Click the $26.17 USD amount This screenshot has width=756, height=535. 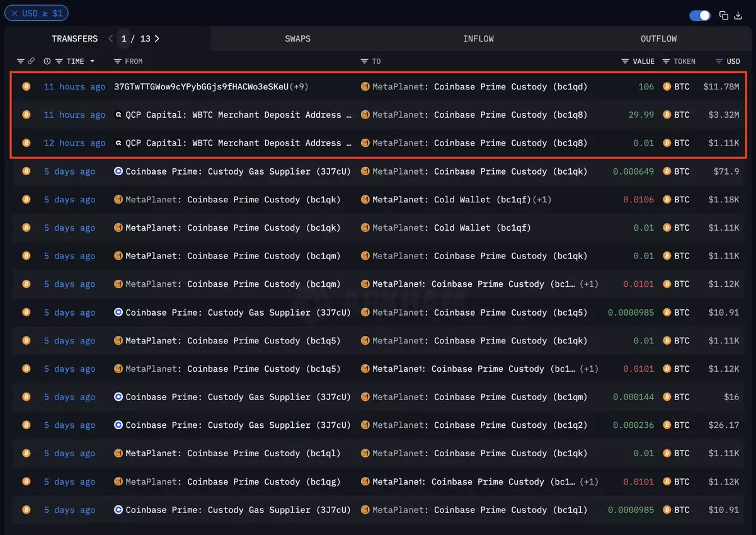[x=724, y=425]
